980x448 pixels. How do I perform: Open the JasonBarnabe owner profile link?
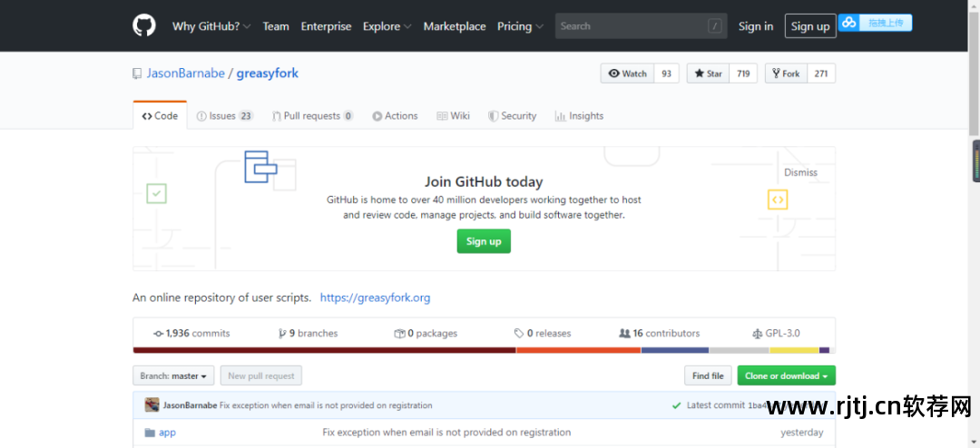click(185, 73)
